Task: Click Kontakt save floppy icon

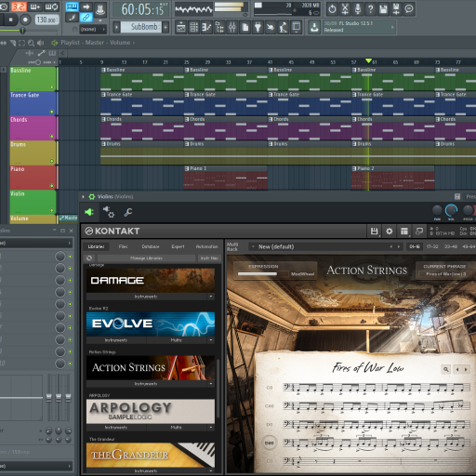Action: point(374,231)
